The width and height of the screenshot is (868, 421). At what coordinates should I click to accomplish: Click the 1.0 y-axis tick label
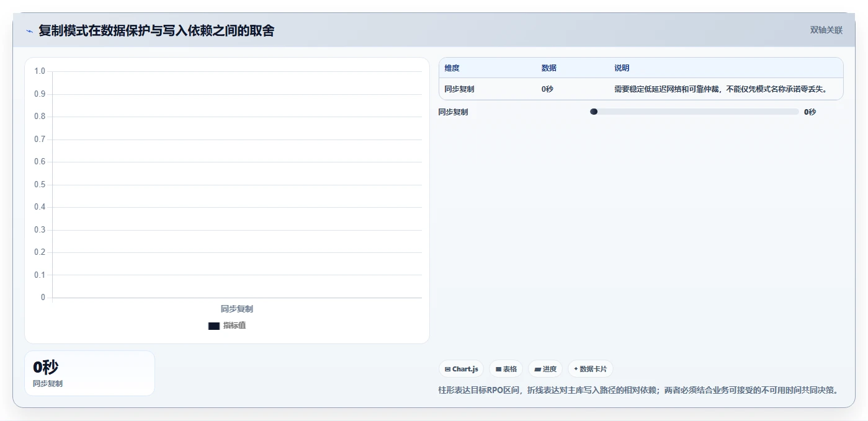(x=40, y=71)
